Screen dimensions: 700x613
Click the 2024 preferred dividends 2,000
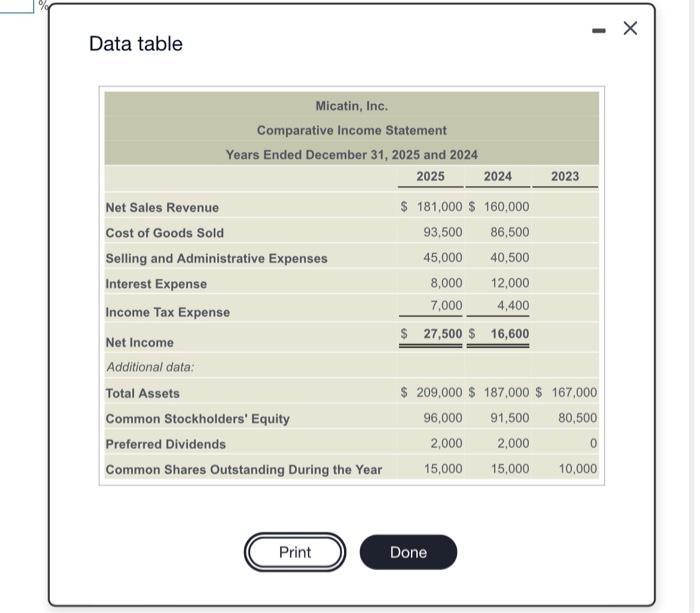pos(513,443)
